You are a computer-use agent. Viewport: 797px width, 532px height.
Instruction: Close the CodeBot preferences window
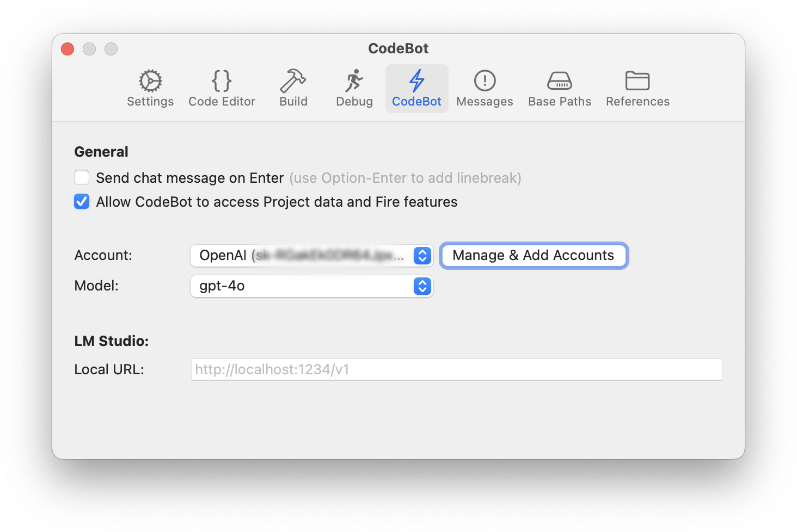68,49
